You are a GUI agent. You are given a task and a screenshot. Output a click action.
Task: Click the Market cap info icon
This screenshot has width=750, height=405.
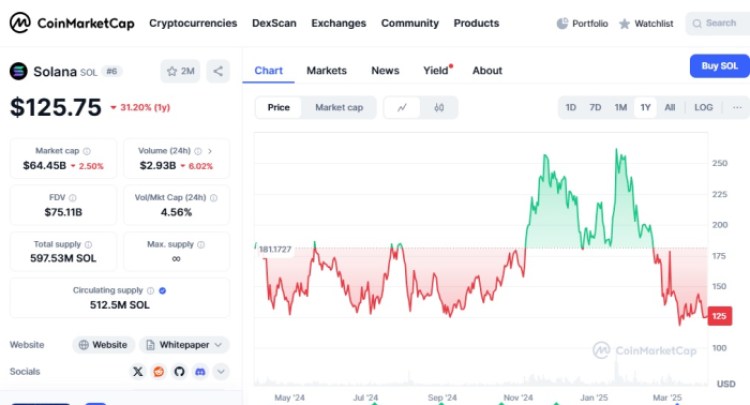(x=86, y=151)
